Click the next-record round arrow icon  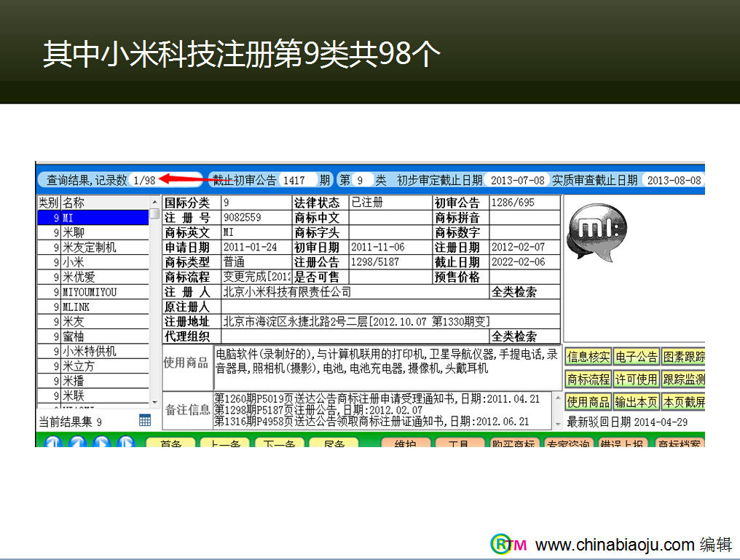101,441
